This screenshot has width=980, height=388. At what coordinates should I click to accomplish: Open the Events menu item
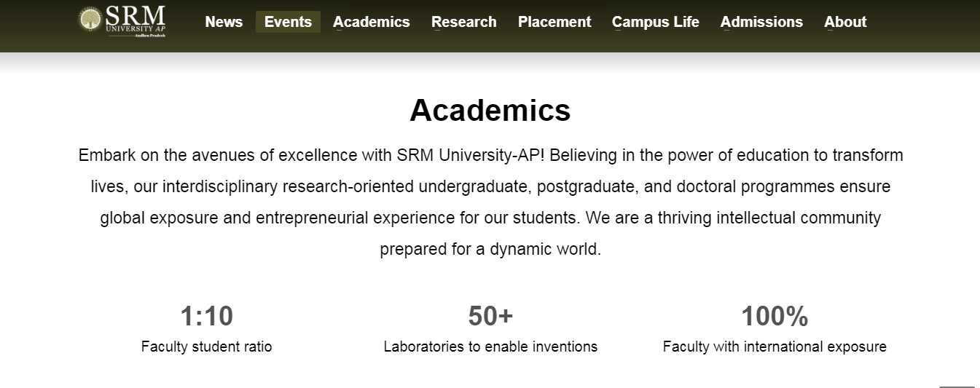(x=288, y=22)
